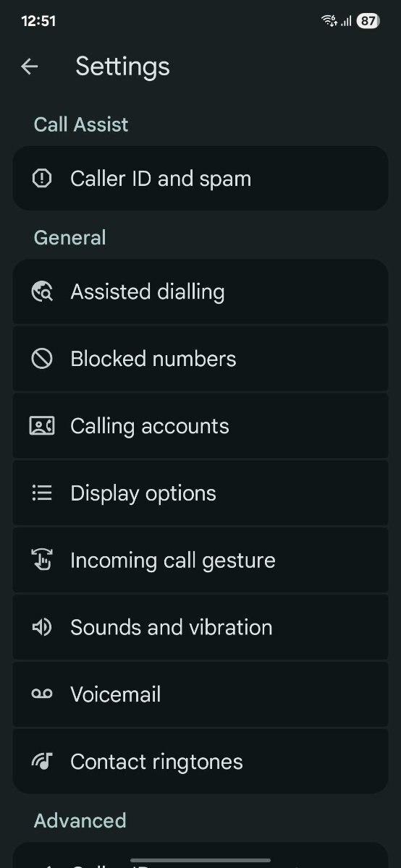The image size is (401, 868).
Task: Tap the Contact ringtones music note icon
Action: coord(42,762)
